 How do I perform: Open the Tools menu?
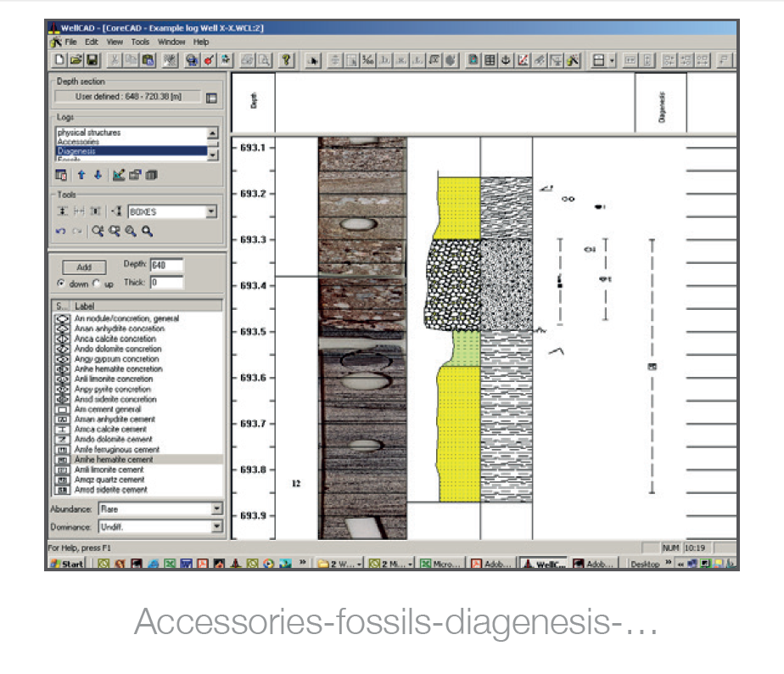click(x=141, y=41)
